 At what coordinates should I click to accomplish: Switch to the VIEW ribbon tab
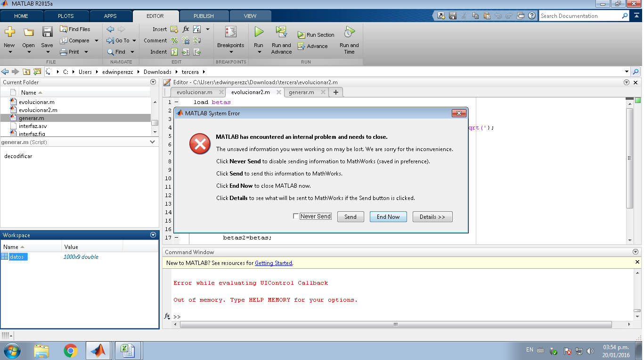click(x=250, y=16)
